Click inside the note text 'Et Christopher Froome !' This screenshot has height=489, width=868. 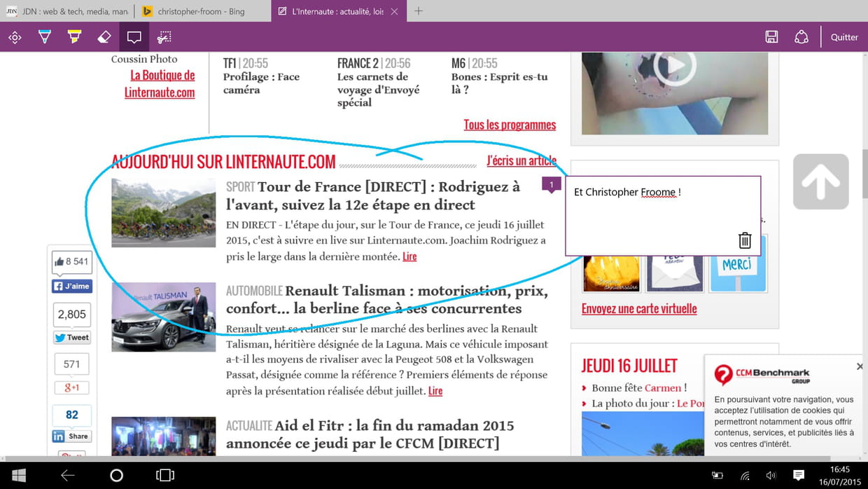pos(627,192)
